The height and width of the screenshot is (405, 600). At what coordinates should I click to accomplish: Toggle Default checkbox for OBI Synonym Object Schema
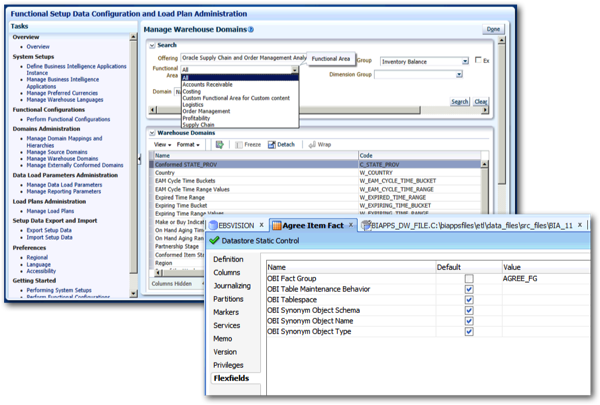click(x=469, y=310)
